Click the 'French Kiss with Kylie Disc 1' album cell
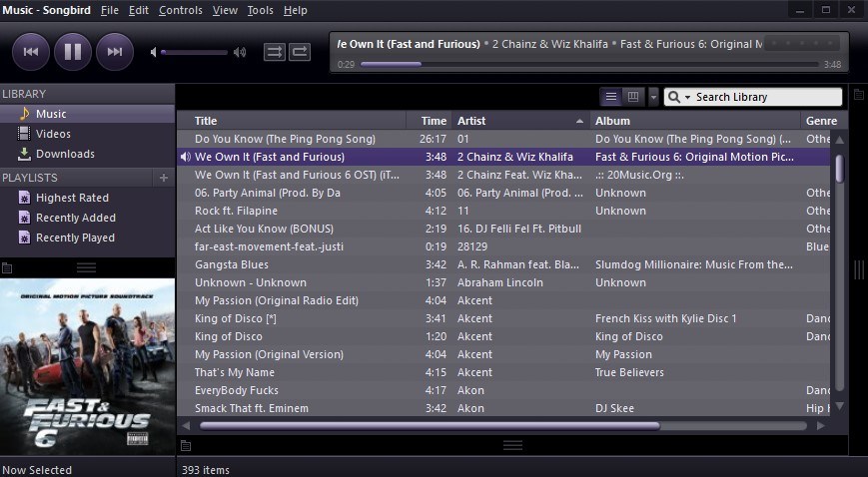 [x=666, y=318]
